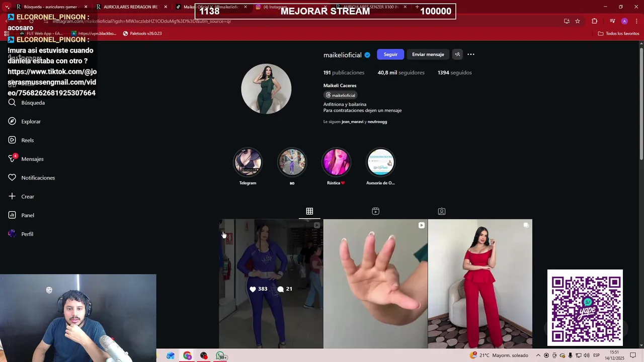Click the suggest similar accounts icon
This screenshot has height=362, width=644.
457,54
